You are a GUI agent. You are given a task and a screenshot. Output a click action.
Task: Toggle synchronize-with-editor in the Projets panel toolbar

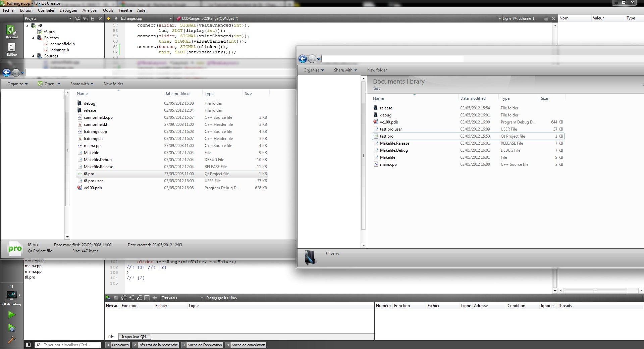(85, 18)
